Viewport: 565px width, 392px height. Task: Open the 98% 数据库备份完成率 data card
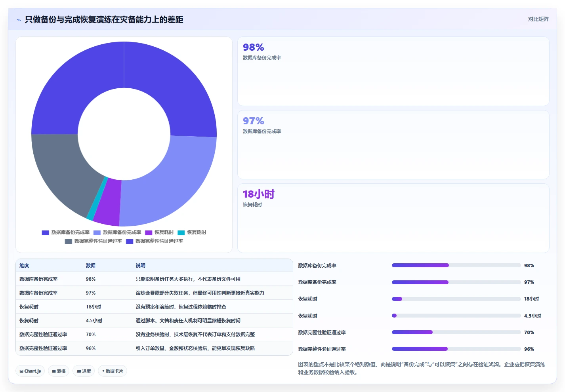click(x=393, y=71)
